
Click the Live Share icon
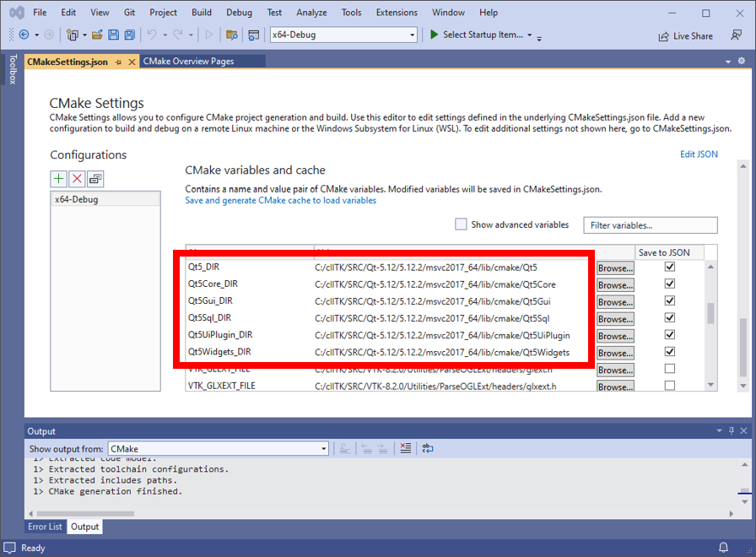click(664, 36)
